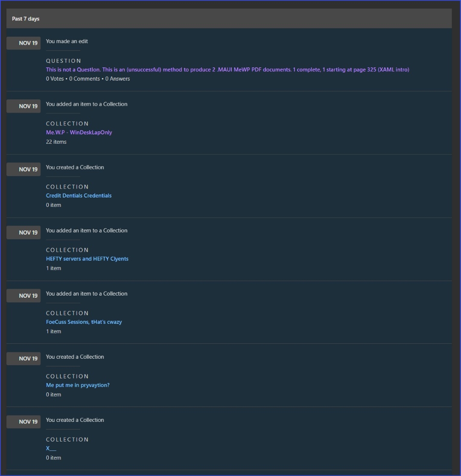
Task: Click the 0 Comments label on the question entry
Action: [85, 78]
